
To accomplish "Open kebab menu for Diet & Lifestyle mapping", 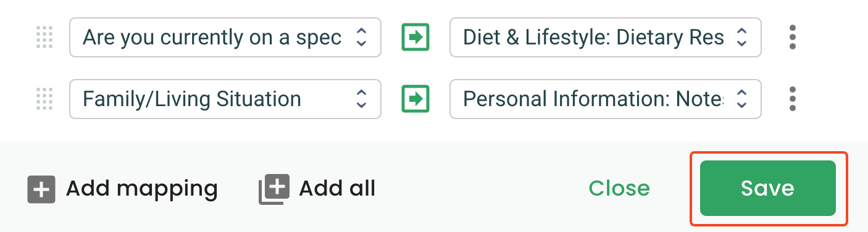I will tap(793, 38).
